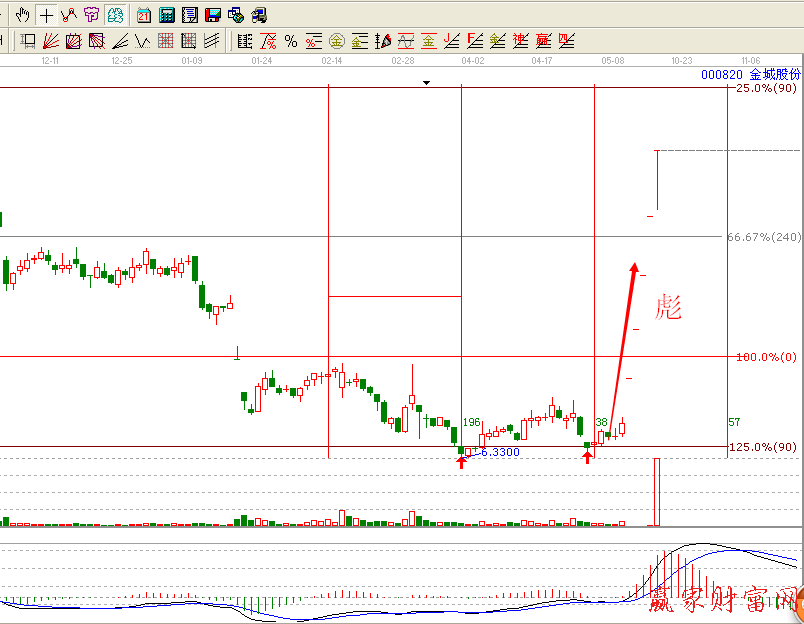
Task: Click the percent symbol tool
Action: tap(290, 41)
